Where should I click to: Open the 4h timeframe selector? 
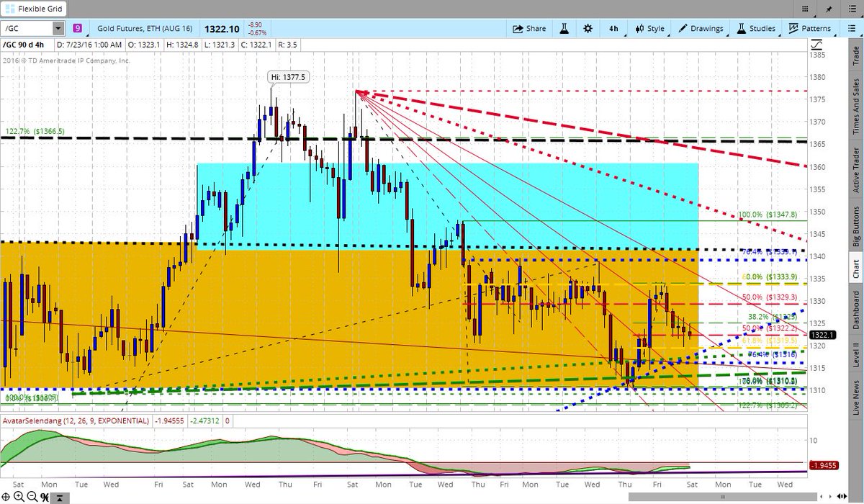[x=613, y=29]
